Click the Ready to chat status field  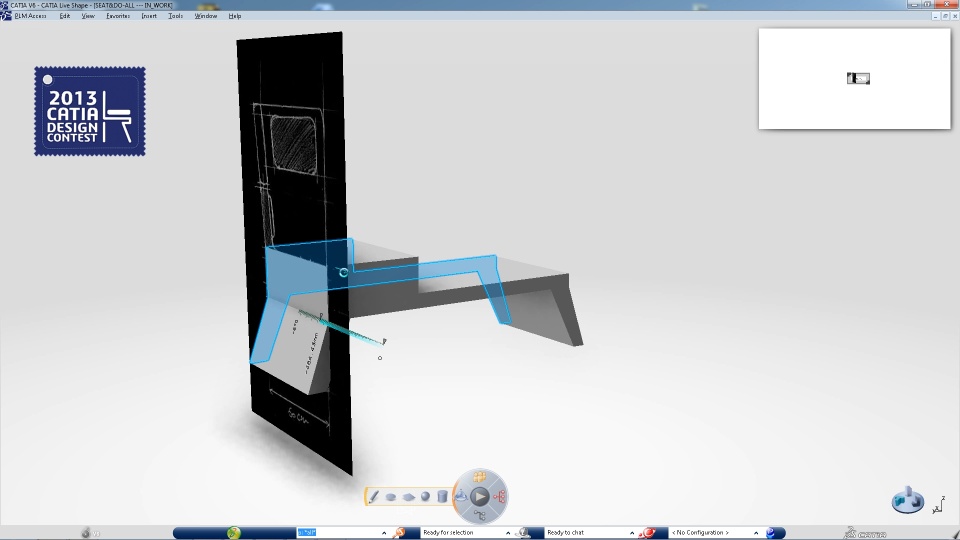[586, 533]
